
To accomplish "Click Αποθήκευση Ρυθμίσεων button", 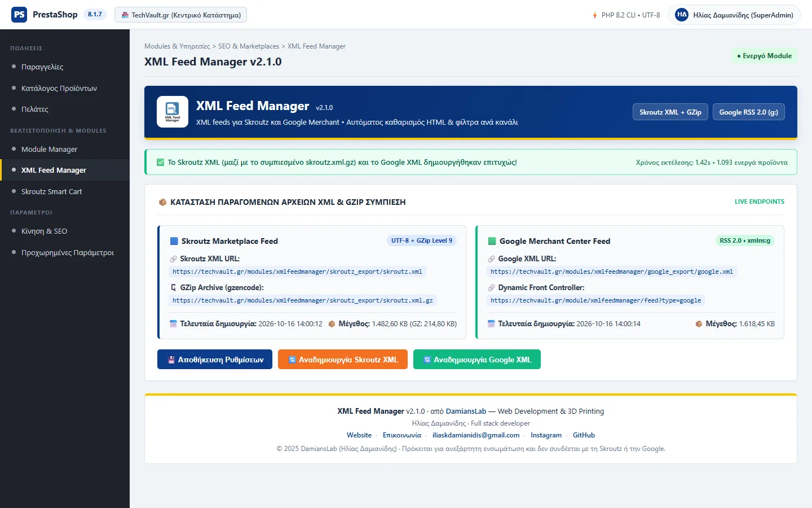I will 215,360.
